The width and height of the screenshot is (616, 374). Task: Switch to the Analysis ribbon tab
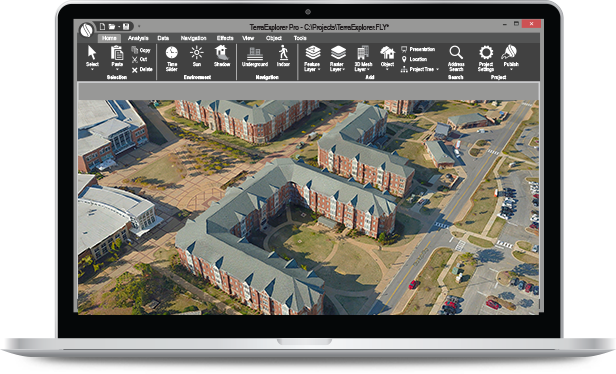138,38
